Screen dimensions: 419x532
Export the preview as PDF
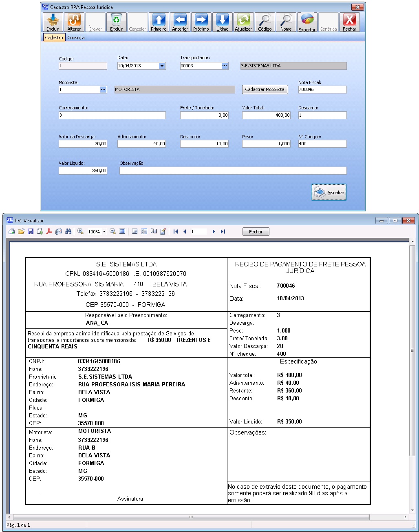click(49, 232)
